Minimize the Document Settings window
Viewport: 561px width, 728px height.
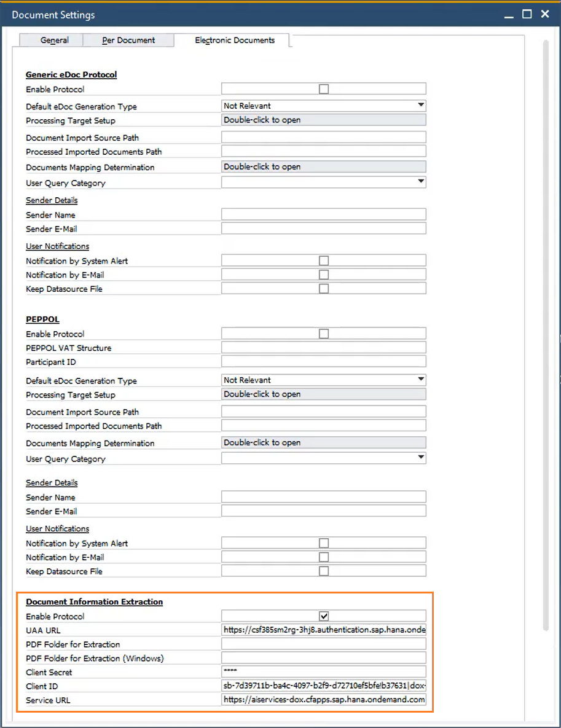coord(508,14)
